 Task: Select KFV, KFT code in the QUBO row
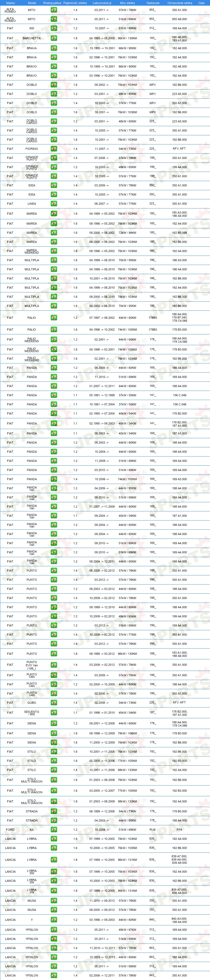[x=179, y=703]
